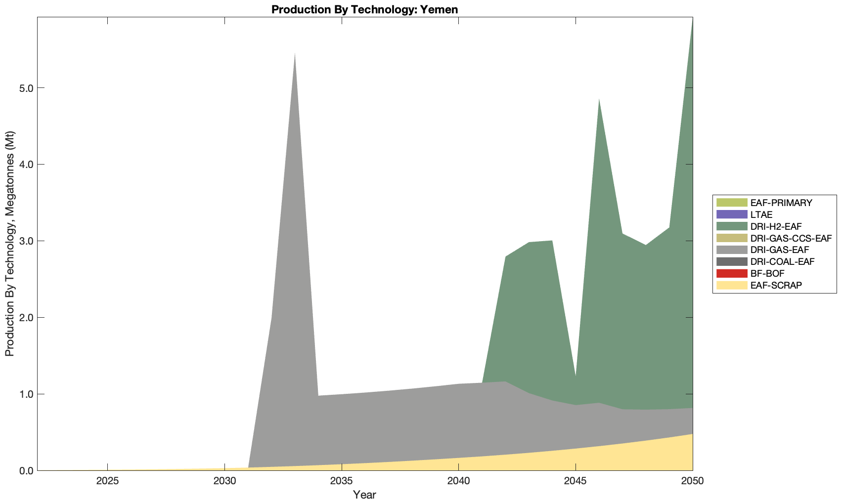Select the 2045 x-axis tick label
The width and height of the screenshot is (842, 504).
[x=576, y=481]
